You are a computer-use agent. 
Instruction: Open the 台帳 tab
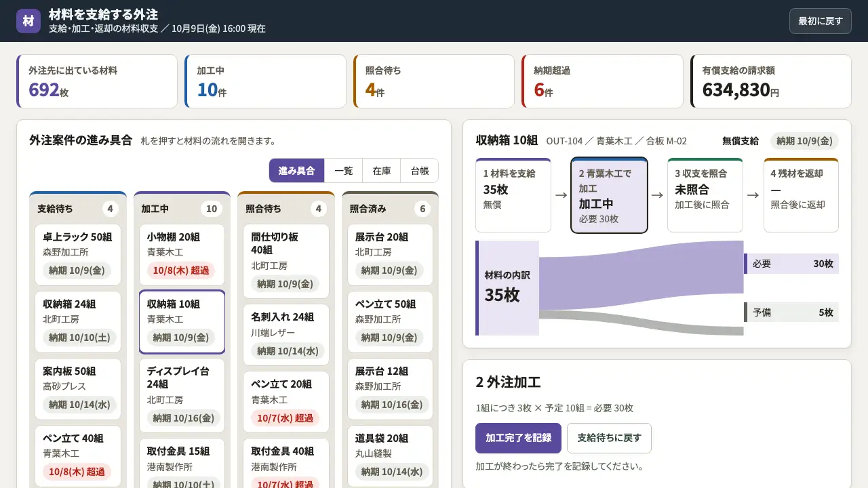tap(420, 171)
